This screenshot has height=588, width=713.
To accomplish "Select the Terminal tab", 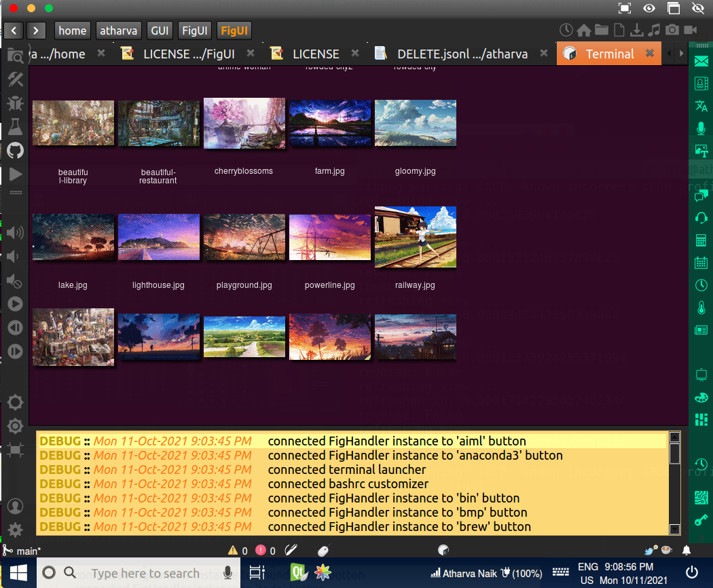I will coord(609,54).
